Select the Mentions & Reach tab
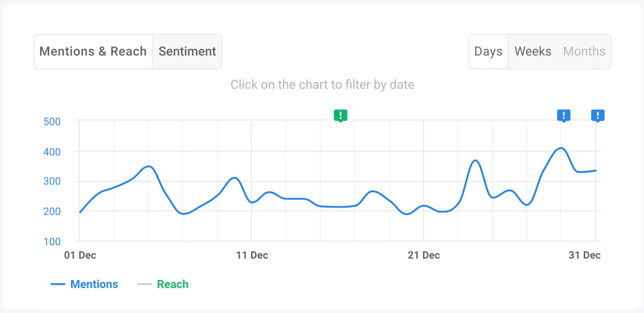Screen dimensions: 644x313 pyautogui.click(x=93, y=51)
